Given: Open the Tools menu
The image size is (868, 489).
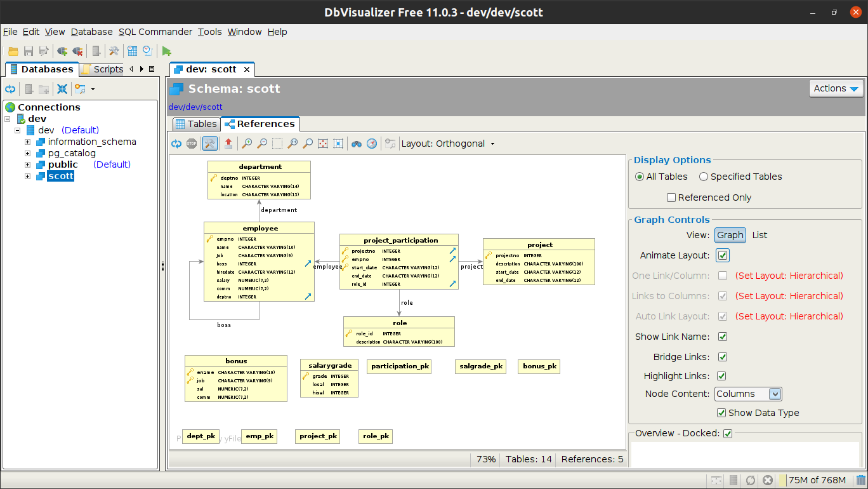Looking at the screenshot, I should click(210, 32).
